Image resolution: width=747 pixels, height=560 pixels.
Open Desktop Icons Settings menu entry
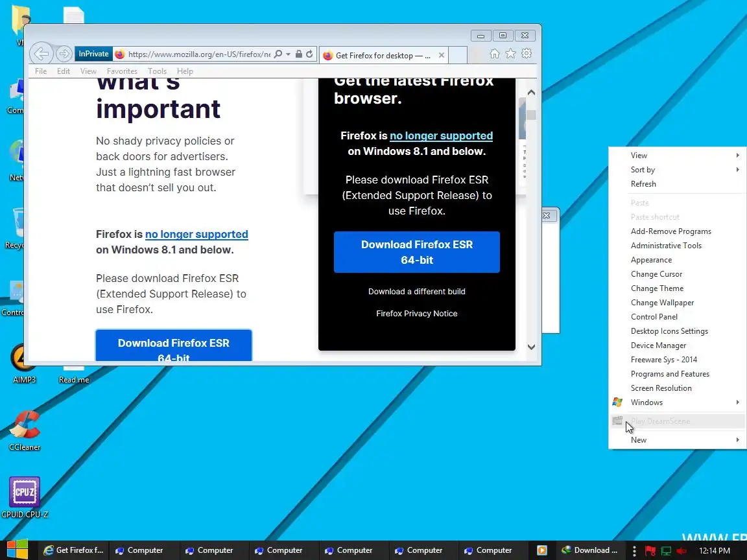[x=678, y=331]
